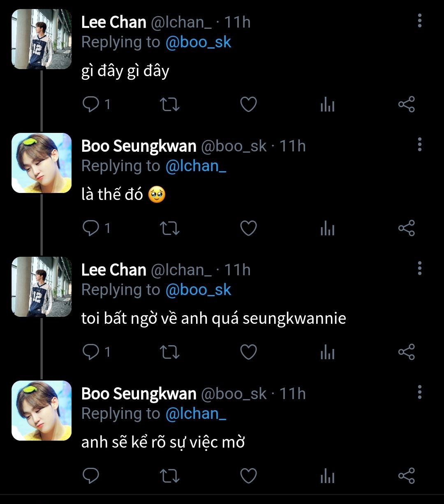Image resolution: width=444 pixels, height=504 pixels.
Task: Open Lee Chan's profile picture in the first tweet
Action: tap(42, 39)
